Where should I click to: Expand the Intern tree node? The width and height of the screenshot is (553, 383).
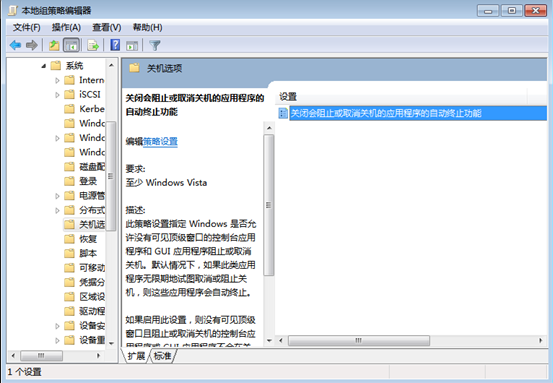[x=57, y=80]
